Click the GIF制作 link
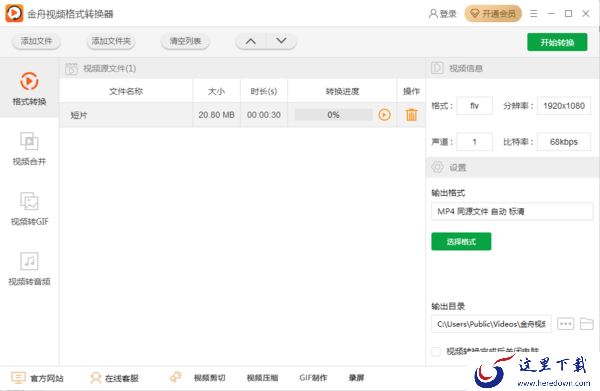The height and width of the screenshot is (391, 600). 313,378
